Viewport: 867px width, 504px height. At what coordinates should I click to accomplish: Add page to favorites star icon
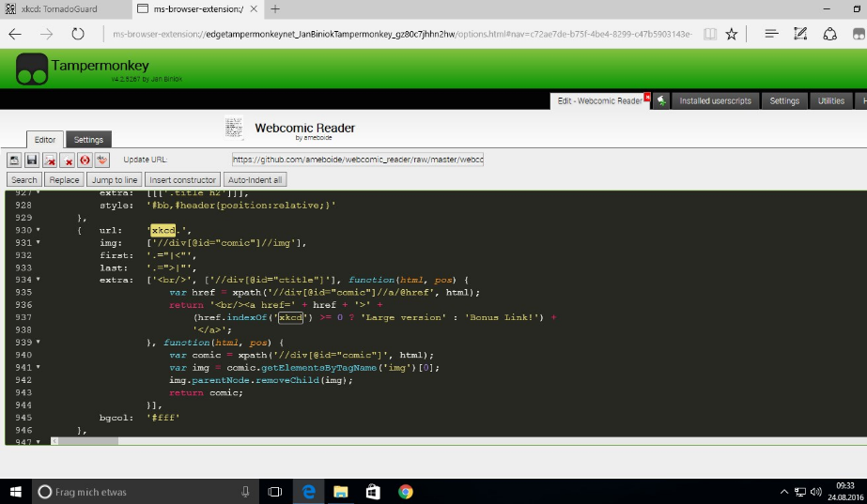coord(732,35)
